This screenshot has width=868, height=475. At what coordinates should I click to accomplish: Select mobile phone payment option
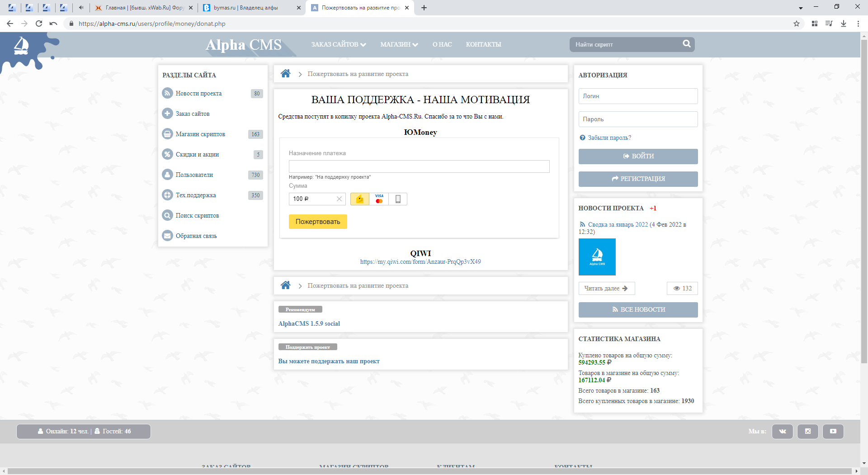click(398, 199)
